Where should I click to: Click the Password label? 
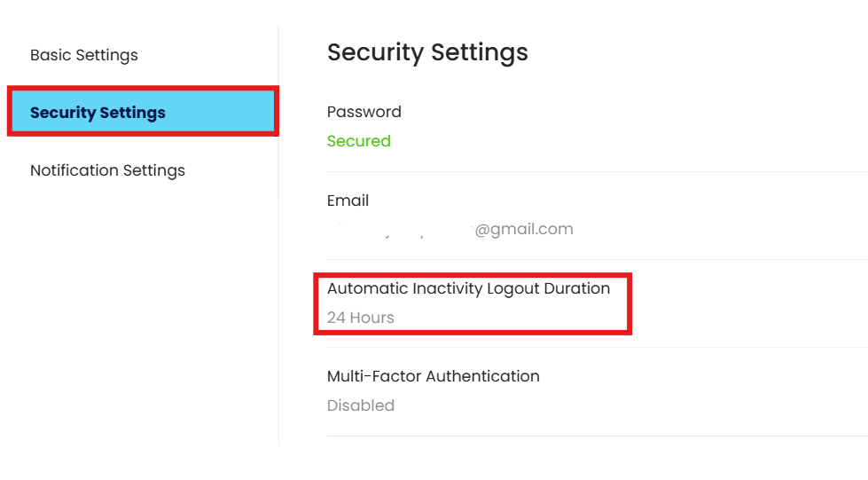coord(364,112)
